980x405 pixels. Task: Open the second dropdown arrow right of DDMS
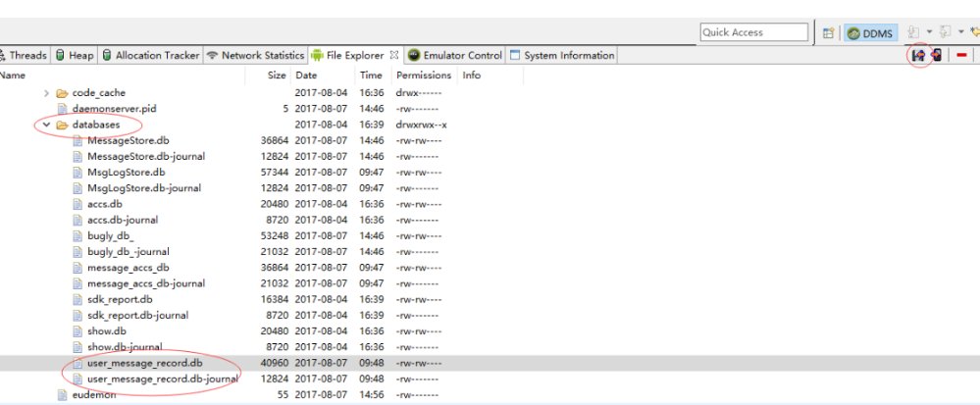click(960, 32)
